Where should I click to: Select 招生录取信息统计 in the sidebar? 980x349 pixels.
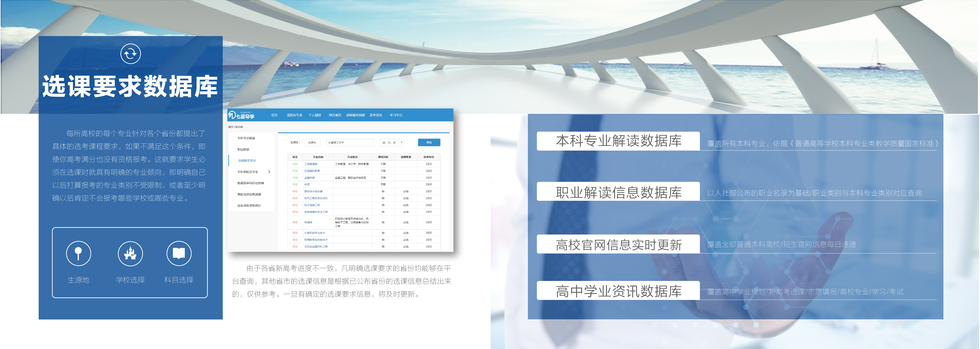(249, 205)
